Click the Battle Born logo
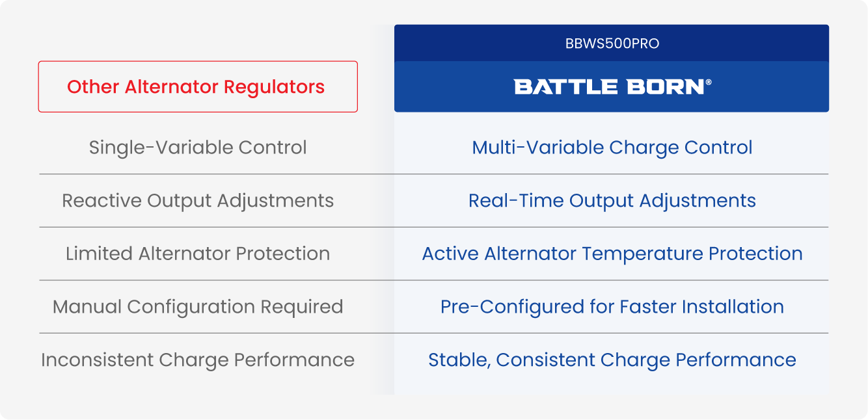Screen dimensions: 868x420 point(609,87)
